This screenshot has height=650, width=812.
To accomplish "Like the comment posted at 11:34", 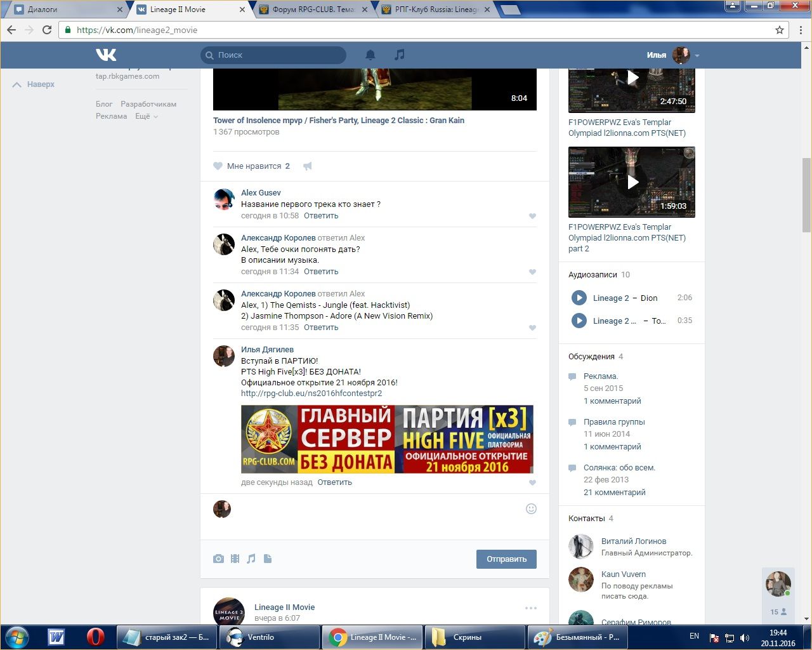I will (x=532, y=272).
